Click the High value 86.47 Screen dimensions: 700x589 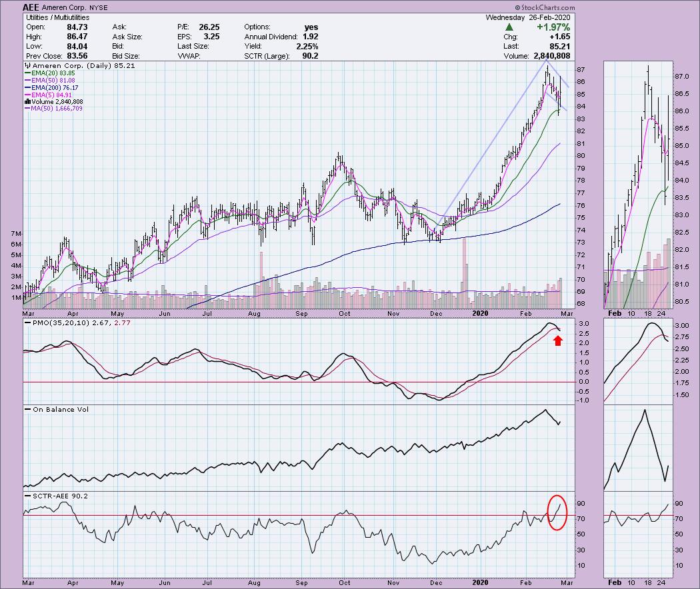77,37
